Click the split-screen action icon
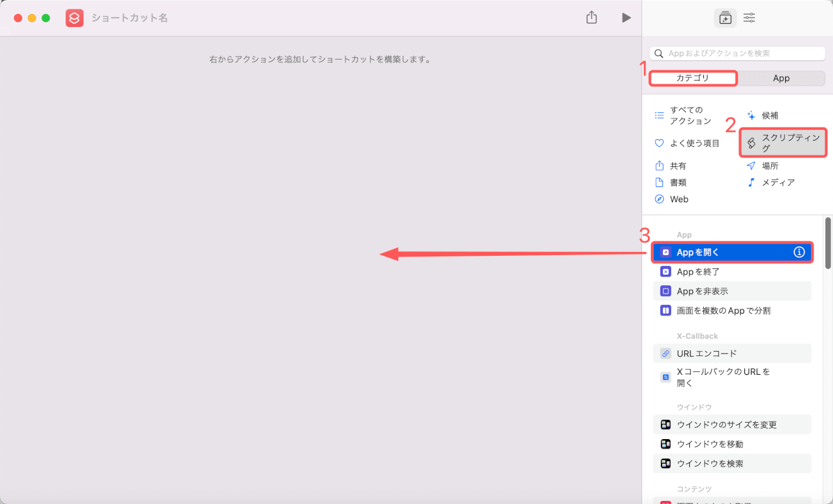Viewport: 833px width, 504px height. pyautogui.click(x=665, y=311)
